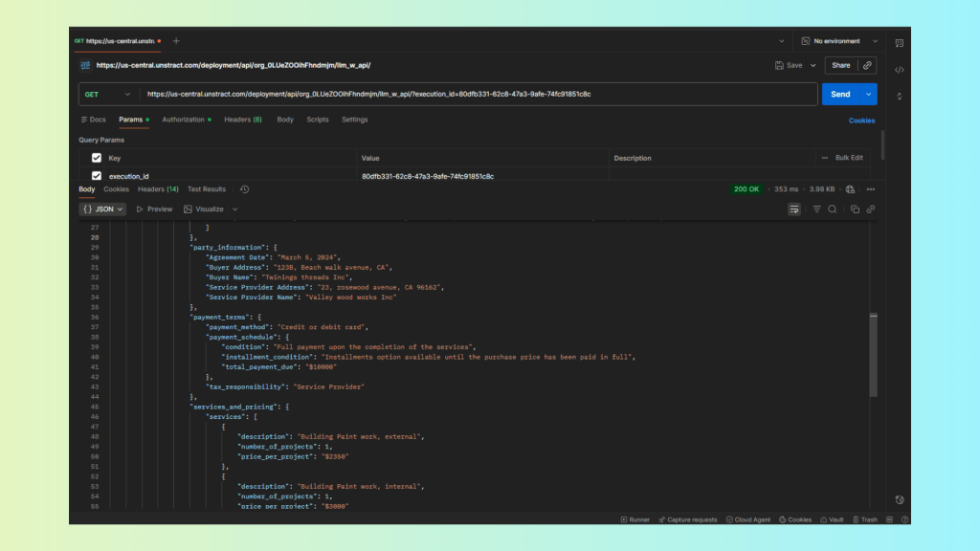Click the filter response icon
Screen dimensions: 980x551
[x=816, y=209]
